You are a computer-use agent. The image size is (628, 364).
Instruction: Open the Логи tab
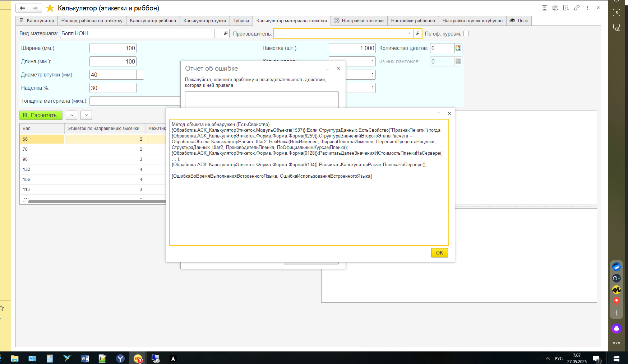(x=518, y=21)
